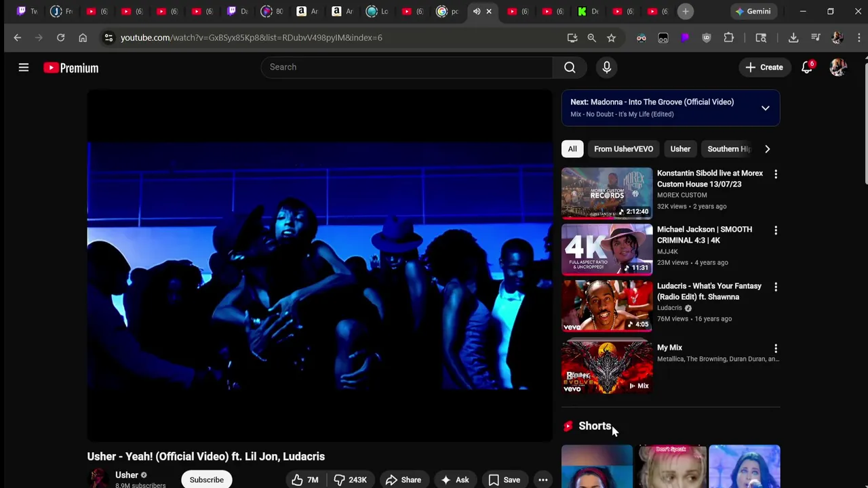Reload the browser page
This screenshot has width=868, height=488.
(60, 38)
